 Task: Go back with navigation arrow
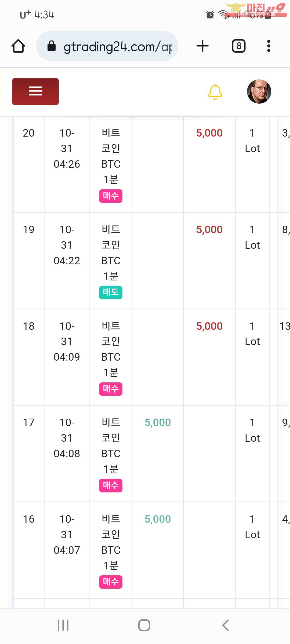coord(226,625)
